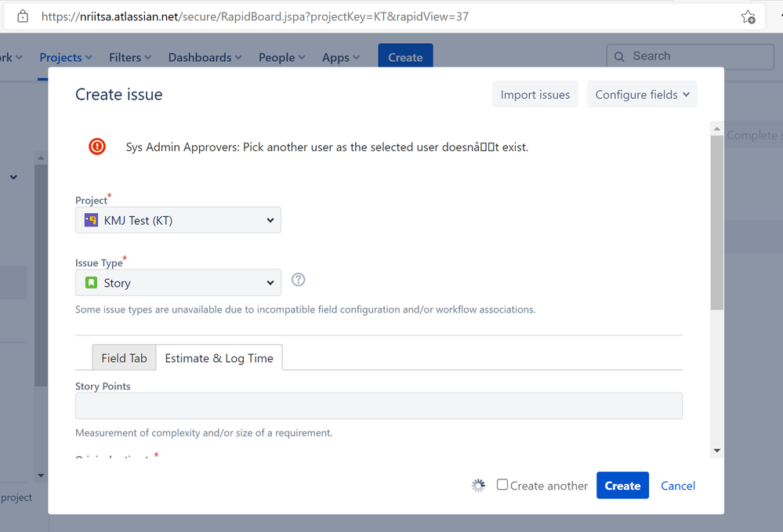The width and height of the screenshot is (783, 532).
Task: Click the green Story issue type icon
Action: 91,283
